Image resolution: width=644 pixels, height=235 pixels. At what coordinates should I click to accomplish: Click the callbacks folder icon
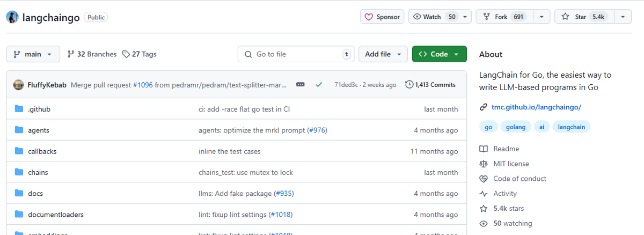point(18,151)
